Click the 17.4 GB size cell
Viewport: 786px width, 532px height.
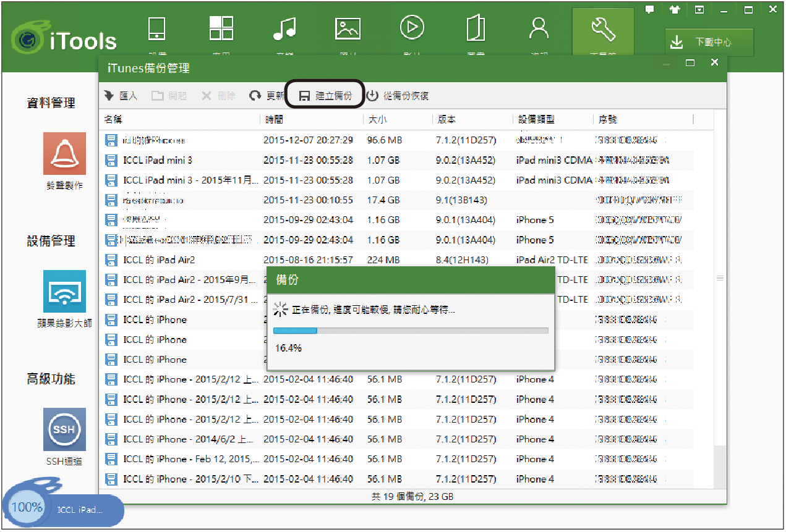pyautogui.click(x=383, y=200)
